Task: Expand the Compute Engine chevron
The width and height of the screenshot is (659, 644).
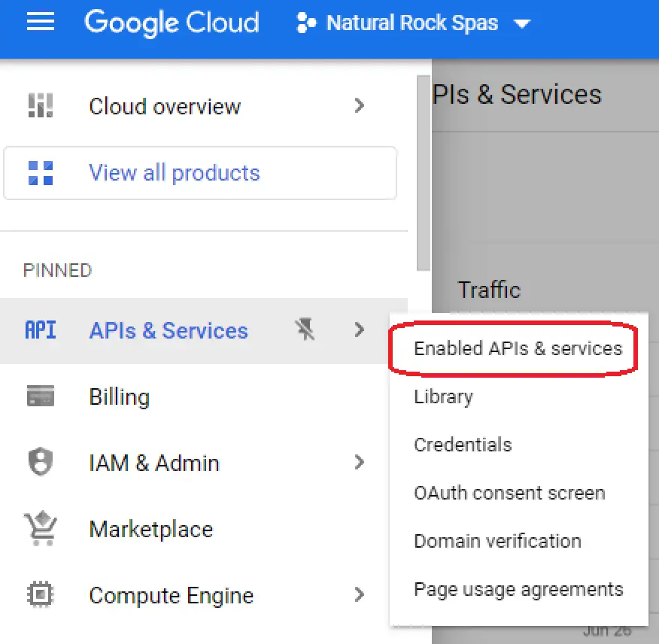Action: 359,594
